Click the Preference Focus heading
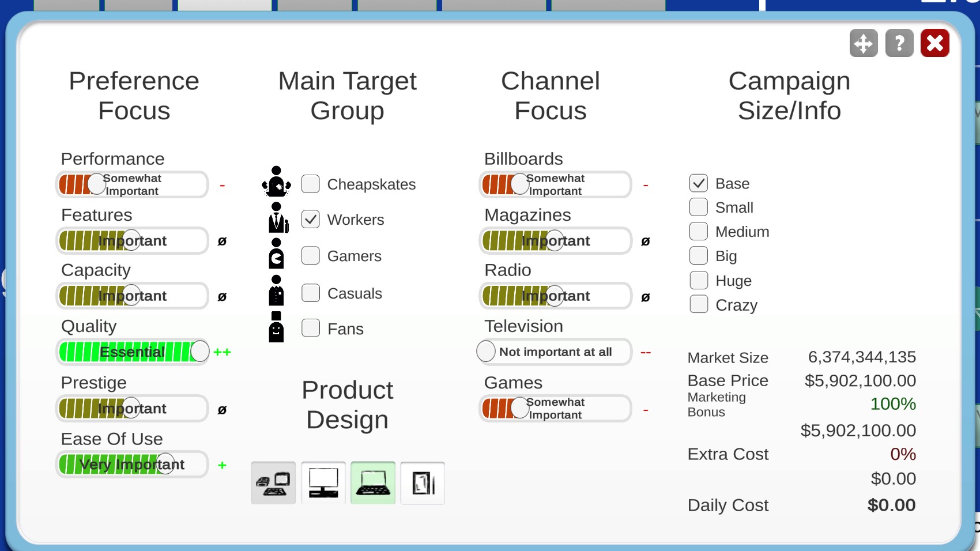 click(x=134, y=96)
